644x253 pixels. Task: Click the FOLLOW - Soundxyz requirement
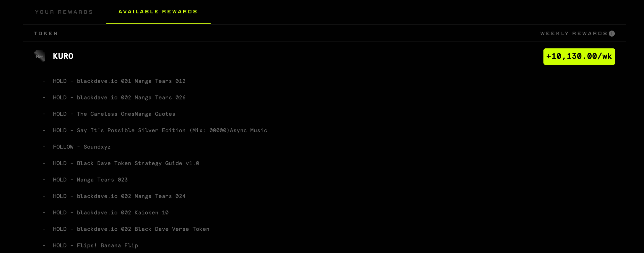click(x=82, y=147)
